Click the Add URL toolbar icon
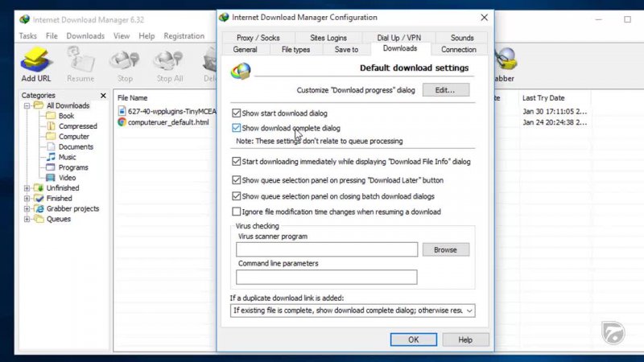This screenshot has width=644, height=362. tap(36, 61)
